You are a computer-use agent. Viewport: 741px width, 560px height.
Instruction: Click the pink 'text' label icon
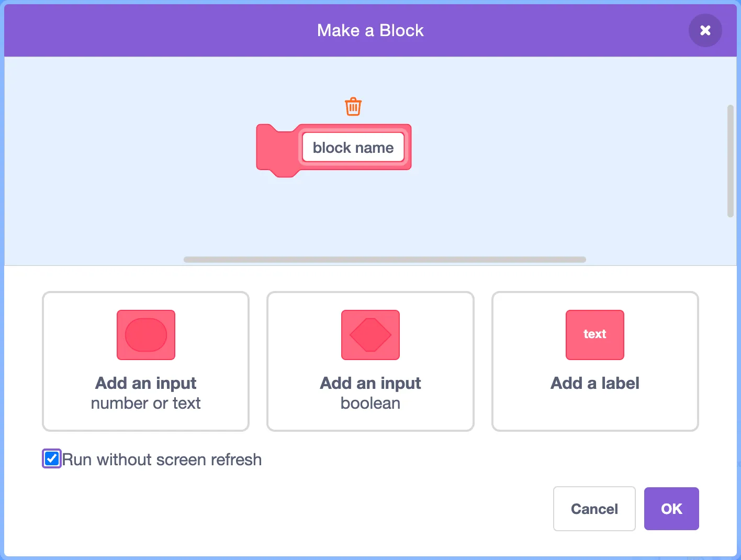[594, 335]
